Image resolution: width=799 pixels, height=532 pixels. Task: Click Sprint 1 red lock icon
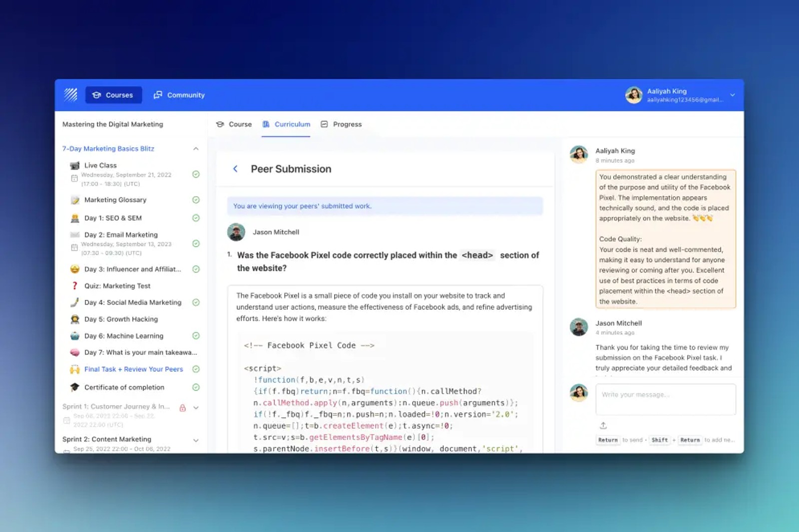(x=182, y=408)
